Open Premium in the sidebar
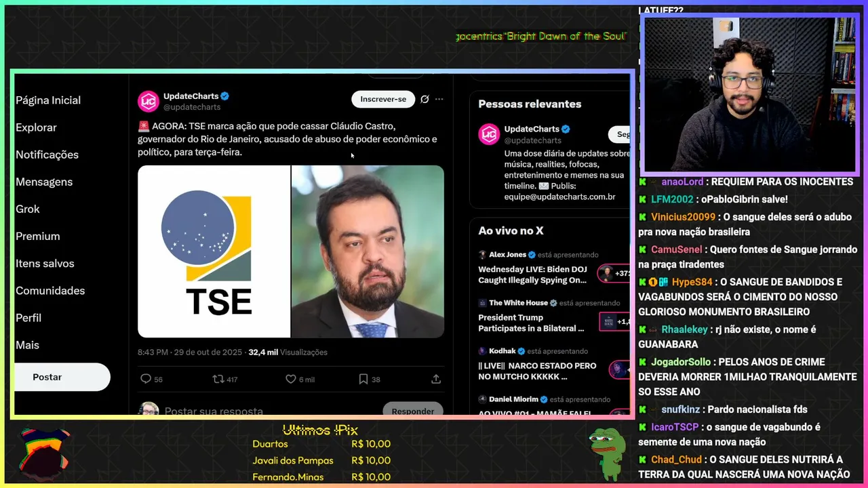This screenshot has height=488, width=868. [38, 236]
